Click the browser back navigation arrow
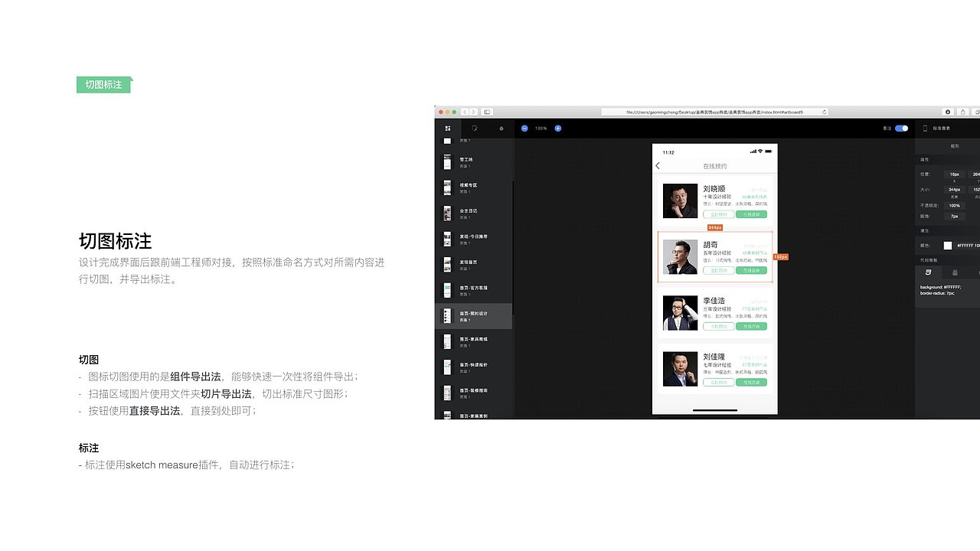The height and width of the screenshot is (551, 980). click(x=465, y=112)
